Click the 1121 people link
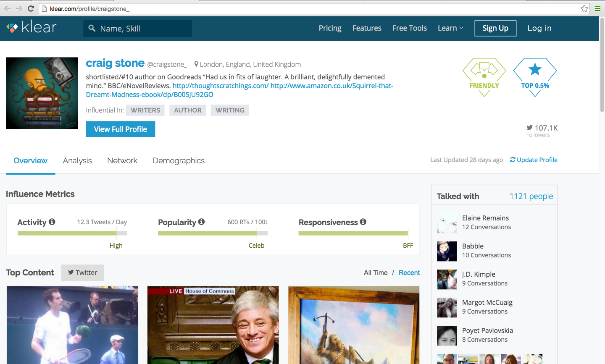Viewport: 605px width, 364px height. click(x=531, y=196)
